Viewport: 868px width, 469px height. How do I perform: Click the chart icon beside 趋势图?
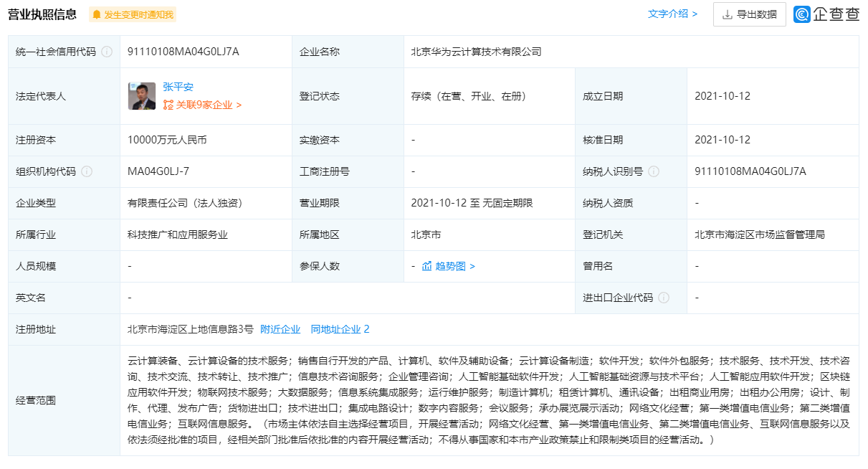click(427, 266)
